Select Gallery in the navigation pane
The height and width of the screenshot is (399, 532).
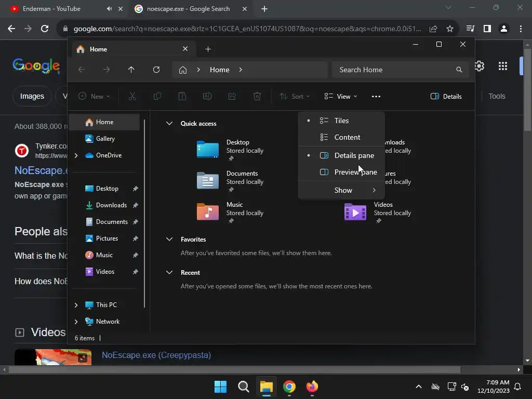(x=105, y=138)
